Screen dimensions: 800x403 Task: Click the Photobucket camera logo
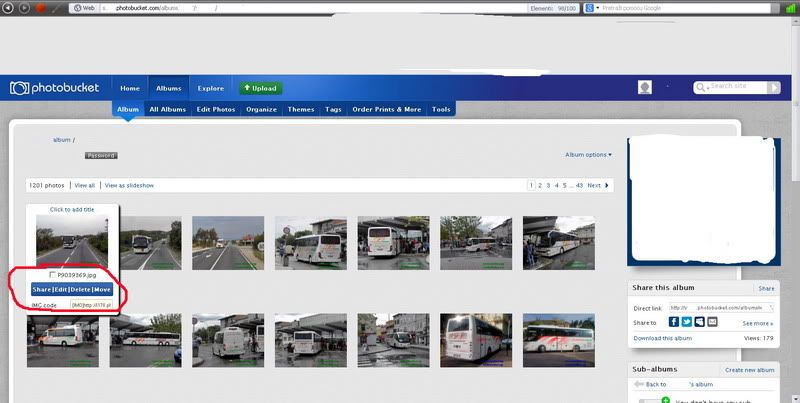[x=19, y=88]
